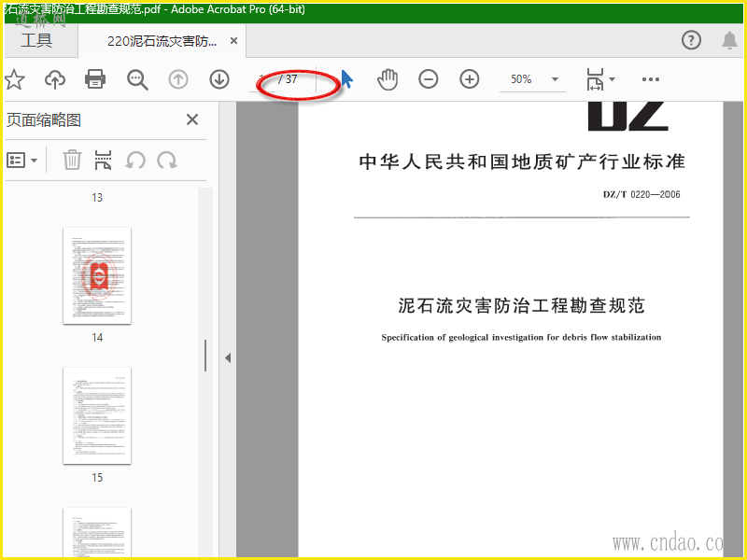Go to previous page arrow

coord(178,79)
